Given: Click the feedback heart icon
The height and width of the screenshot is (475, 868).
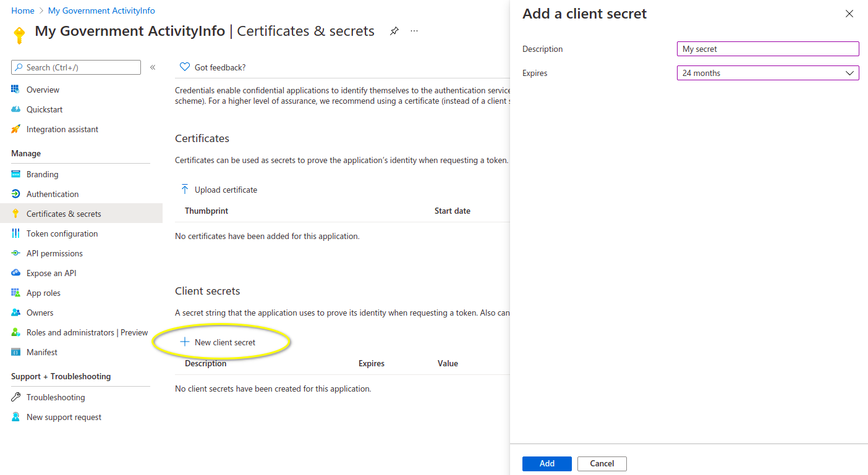Looking at the screenshot, I should [x=184, y=67].
